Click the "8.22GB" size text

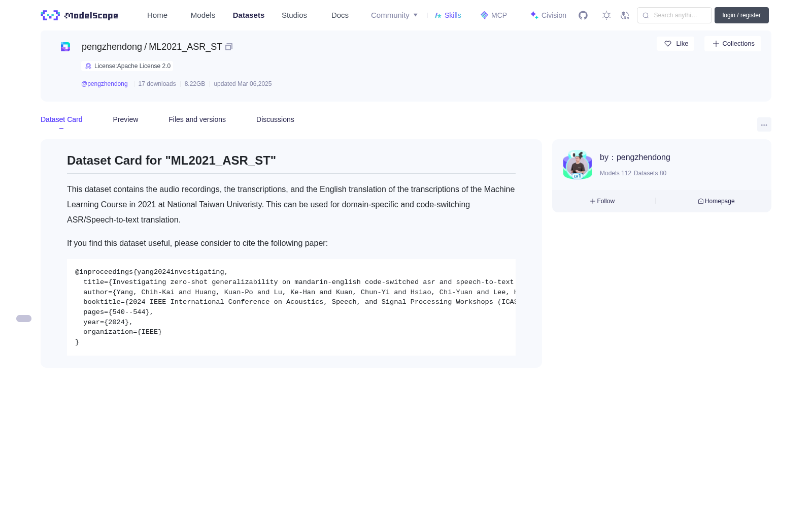195,84
